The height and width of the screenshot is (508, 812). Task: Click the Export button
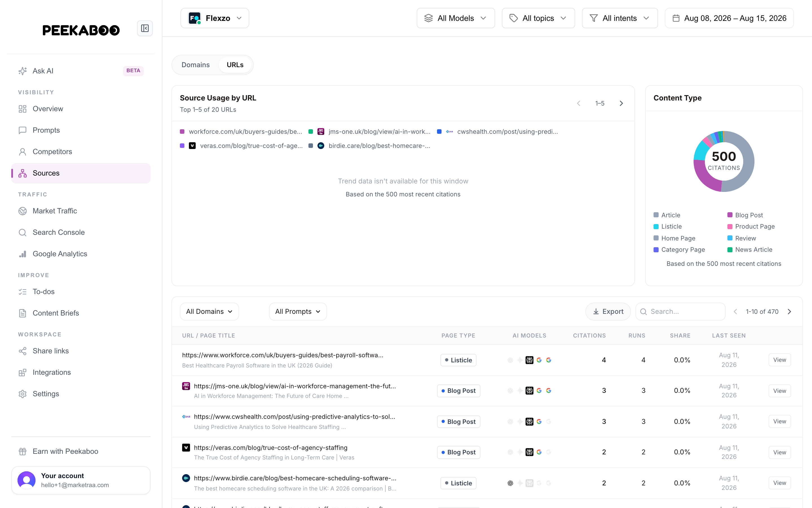coord(608,312)
